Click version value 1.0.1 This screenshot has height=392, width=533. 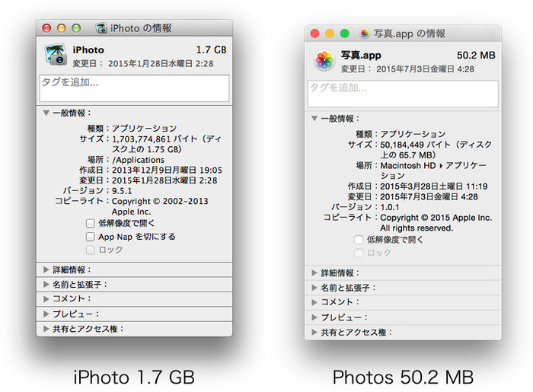tap(390, 207)
